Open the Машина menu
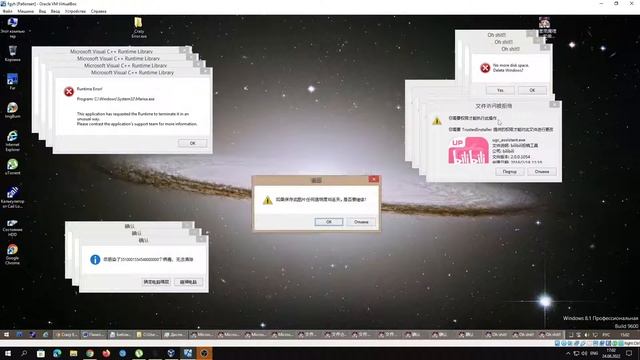 point(25,11)
